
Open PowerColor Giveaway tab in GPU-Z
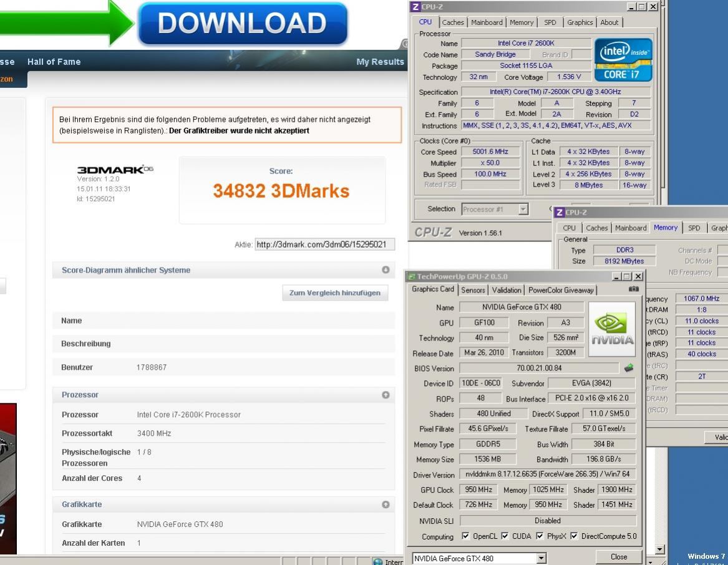(x=561, y=290)
